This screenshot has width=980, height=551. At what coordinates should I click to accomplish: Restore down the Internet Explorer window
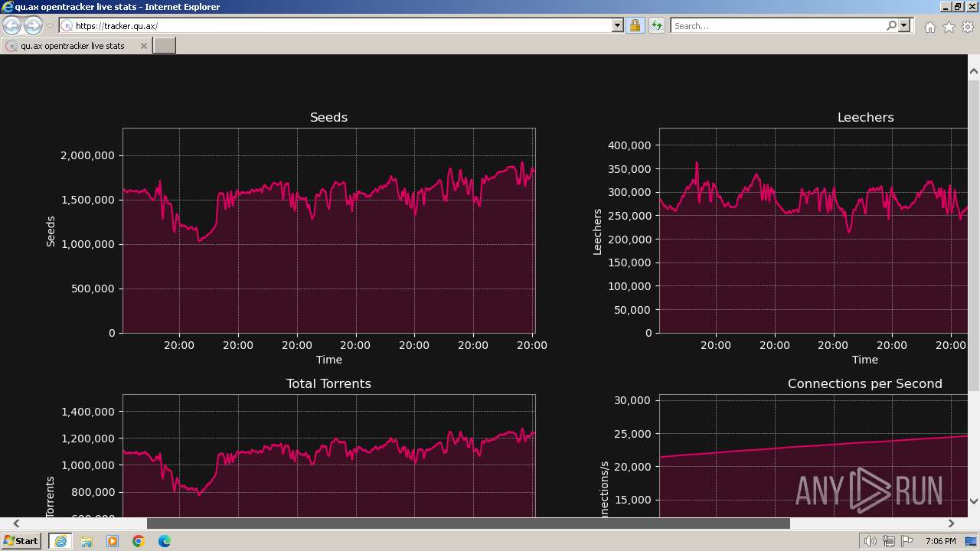click(958, 6)
